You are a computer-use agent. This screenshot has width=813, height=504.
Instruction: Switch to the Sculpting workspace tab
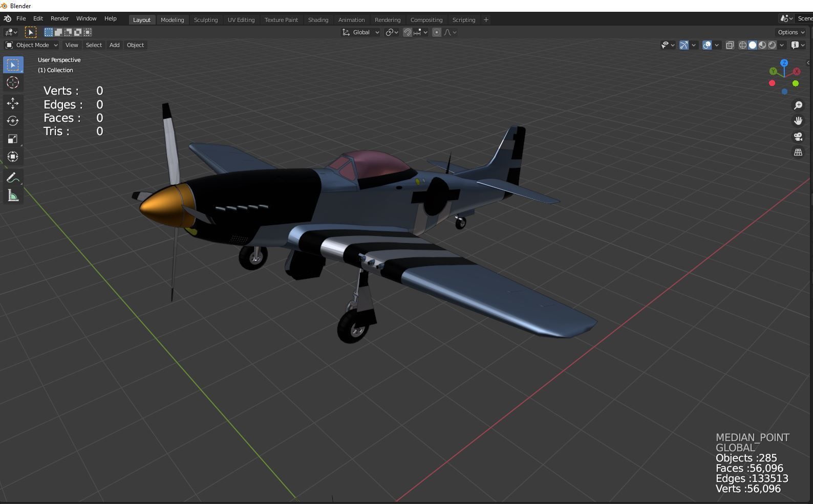tap(206, 20)
